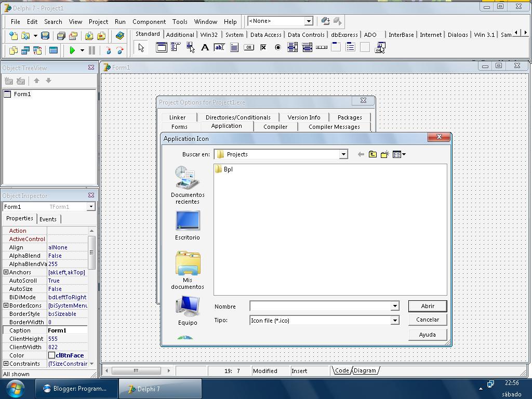Viewport: 532px width, 399px height.
Task: Click the Step Over debug icon
Action: [x=120, y=50]
